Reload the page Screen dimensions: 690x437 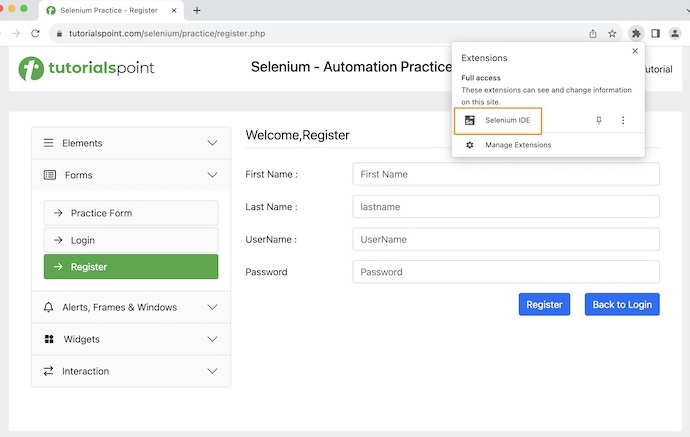(x=35, y=33)
